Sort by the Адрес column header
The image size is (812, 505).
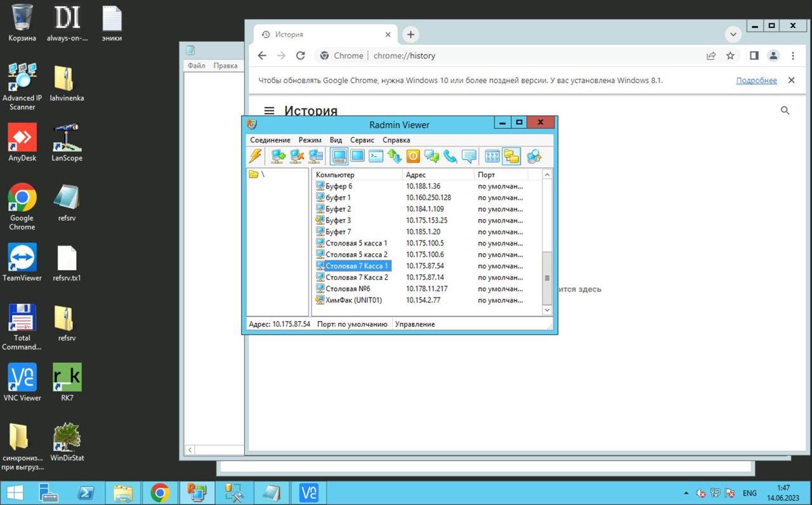(438, 174)
